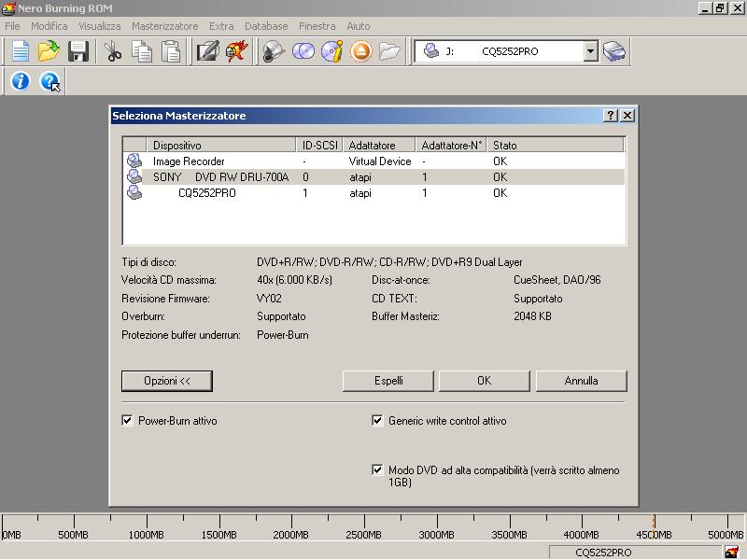
Task: Click the dialog's question mark help button
Action: pos(611,115)
